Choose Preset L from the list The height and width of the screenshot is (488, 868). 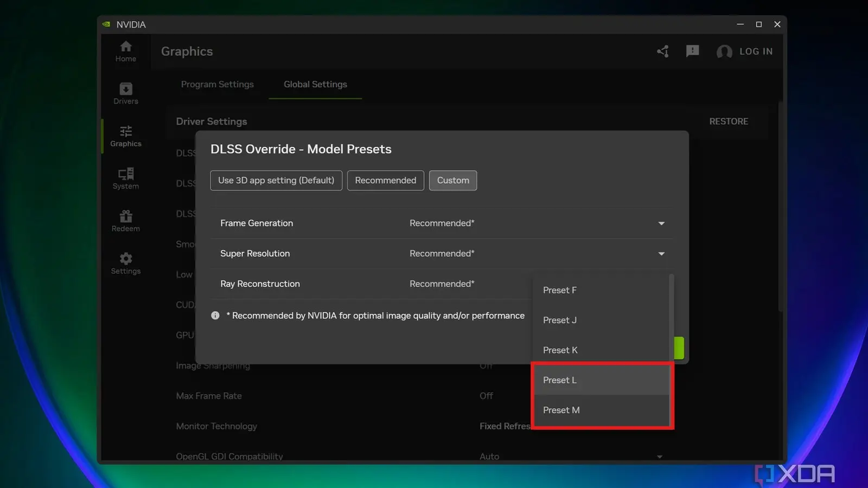[601, 380]
